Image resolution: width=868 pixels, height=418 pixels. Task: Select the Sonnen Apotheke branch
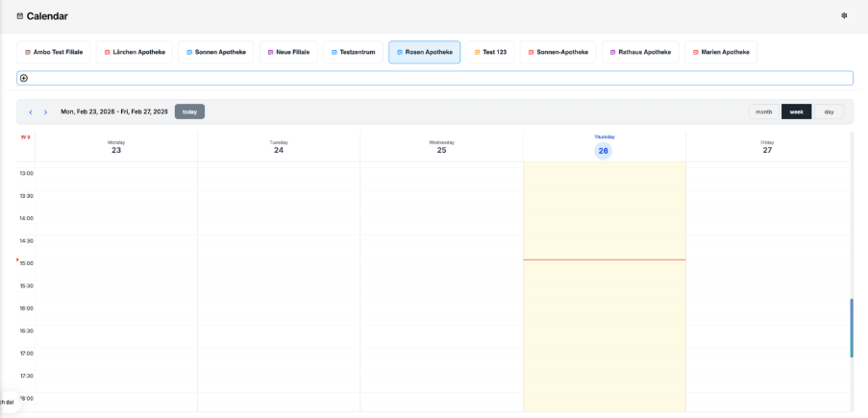pyautogui.click(x=216, y=52)
